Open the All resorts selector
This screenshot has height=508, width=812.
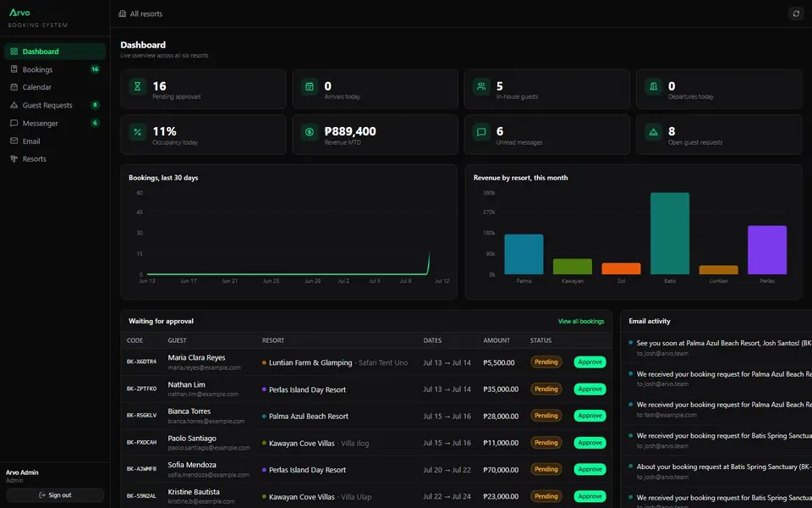140,14
